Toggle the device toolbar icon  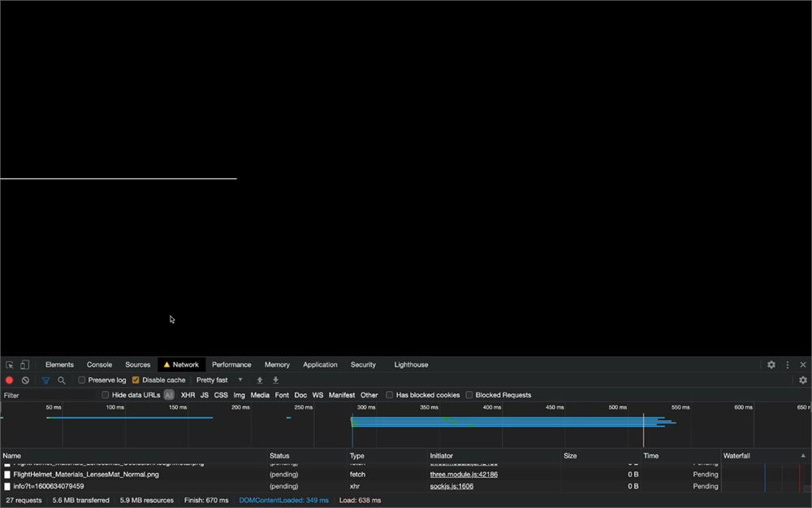pos(24,365)
